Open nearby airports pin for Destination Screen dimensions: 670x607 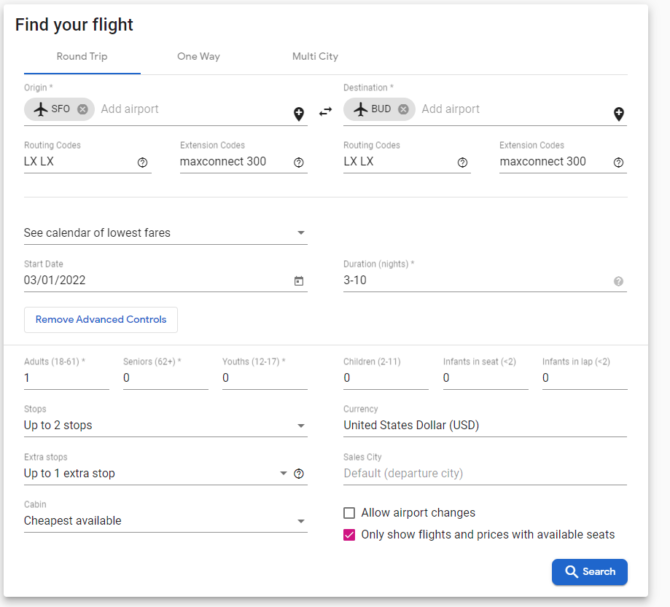click(x=618, y=114)
